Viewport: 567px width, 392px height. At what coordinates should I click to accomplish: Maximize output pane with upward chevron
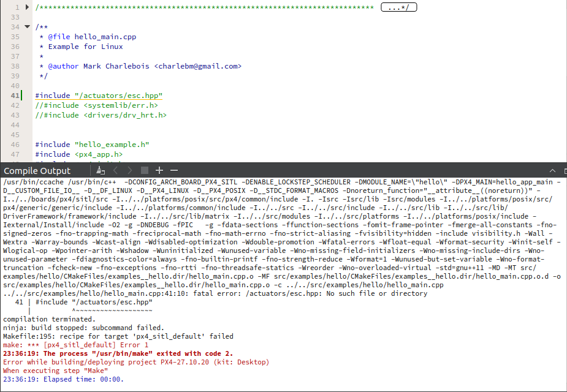[552, 171]
